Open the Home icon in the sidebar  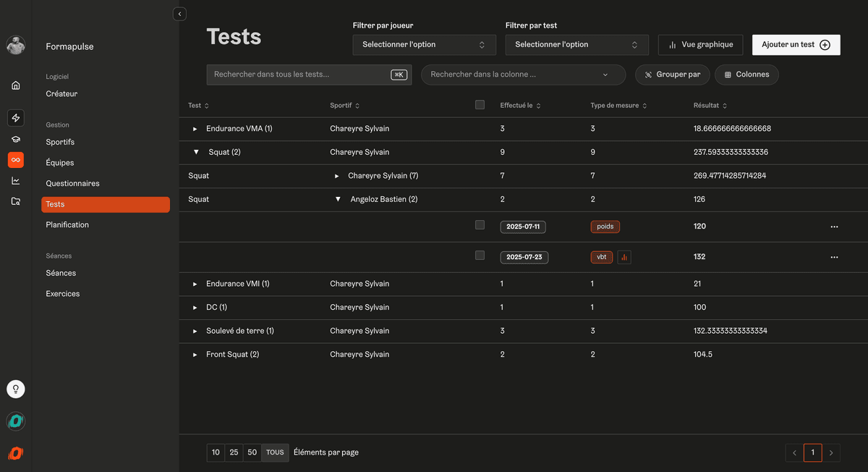coord(15,85)
